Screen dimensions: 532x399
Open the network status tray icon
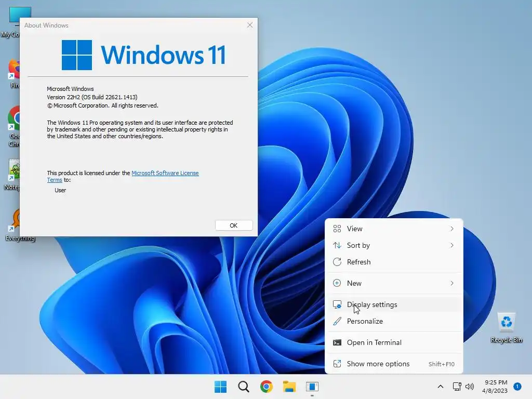pyautogui.click(x=457, y=387)
